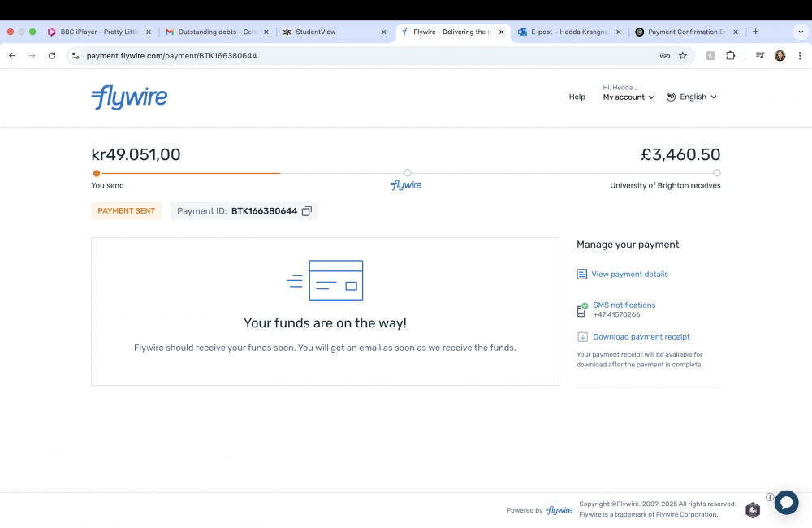Copy the Payment ID to clipboard
Viewport: 812px width, 528px height.
(x=307, y=211)
